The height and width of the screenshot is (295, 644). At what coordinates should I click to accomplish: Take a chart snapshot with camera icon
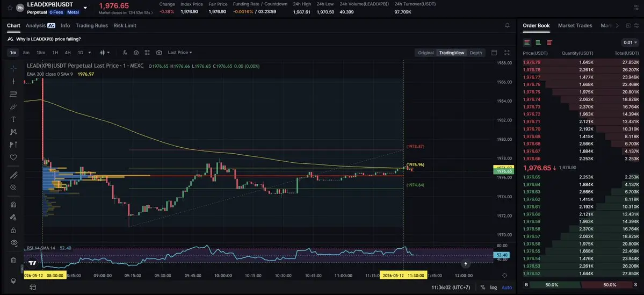tap(159, 53)
